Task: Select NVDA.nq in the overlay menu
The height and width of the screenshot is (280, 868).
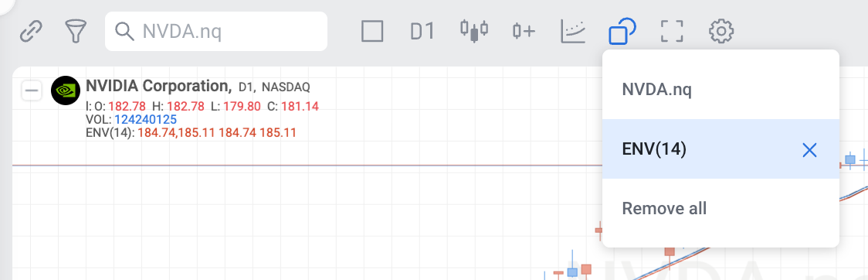Action: 721,89
